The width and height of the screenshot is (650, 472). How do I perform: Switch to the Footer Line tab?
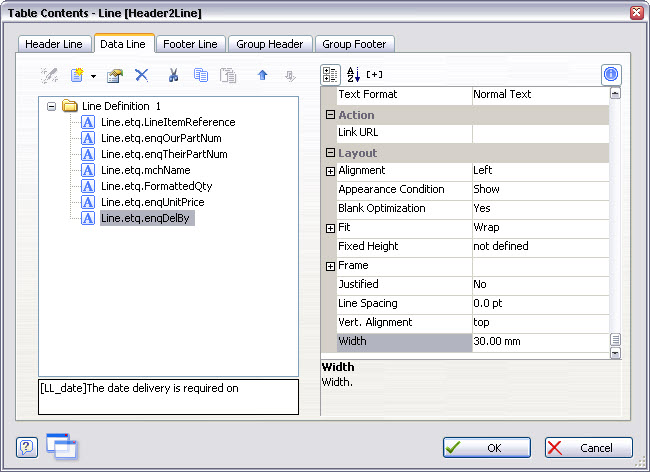pyautogui.click(x=190, y=44)
